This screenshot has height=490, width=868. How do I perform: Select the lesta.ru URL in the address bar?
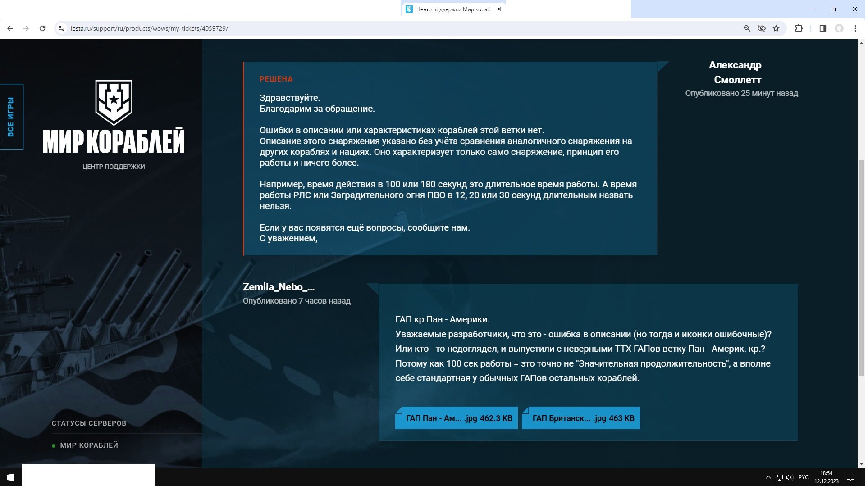pyautogui.click(x=149, y=28)
